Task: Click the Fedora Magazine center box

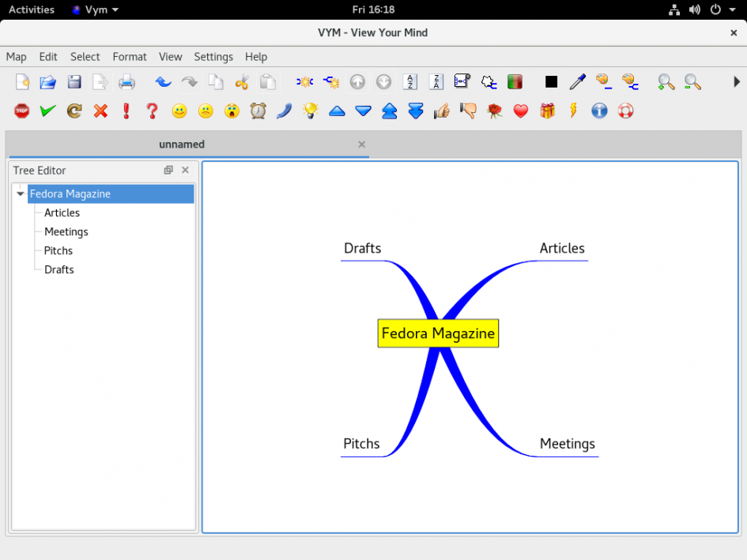Action: [438, 333]
